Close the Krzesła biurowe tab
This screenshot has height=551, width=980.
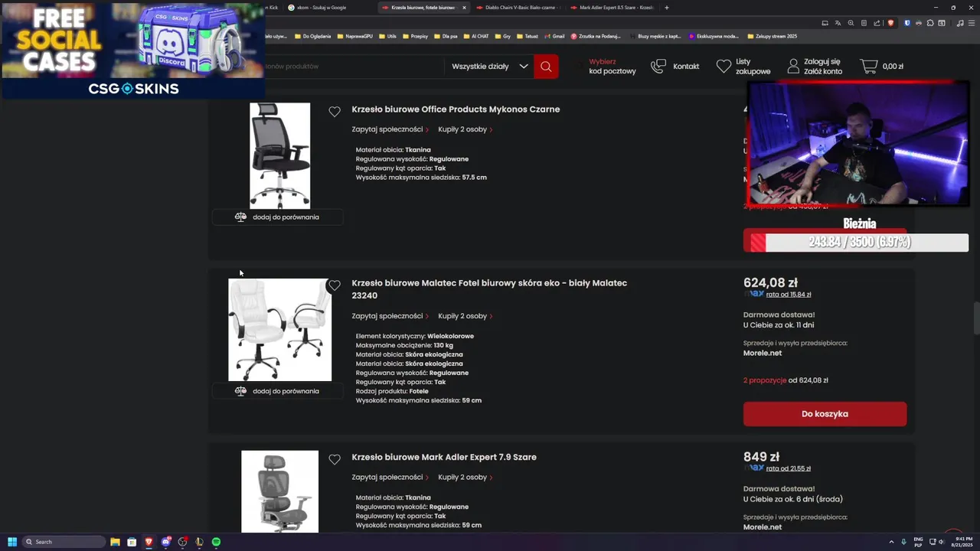(464, 8)
